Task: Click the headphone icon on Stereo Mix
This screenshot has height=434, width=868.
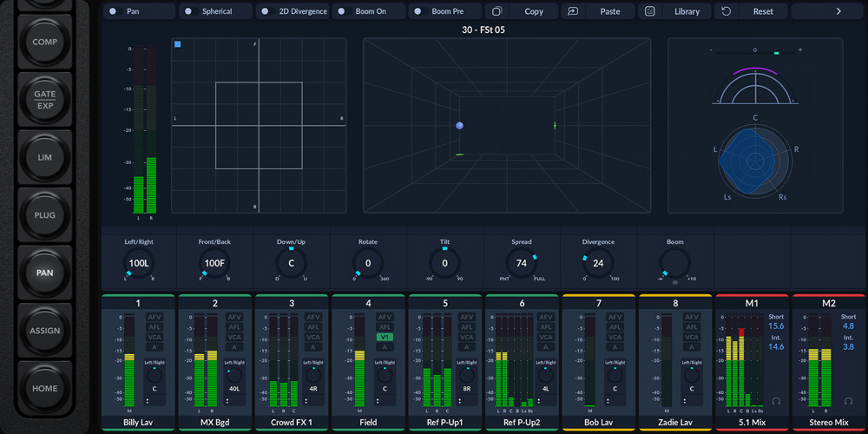Action: (x=849, y=401)
